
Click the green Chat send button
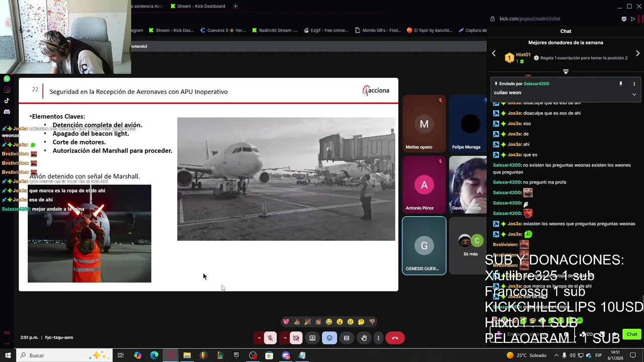coord(632,334)
